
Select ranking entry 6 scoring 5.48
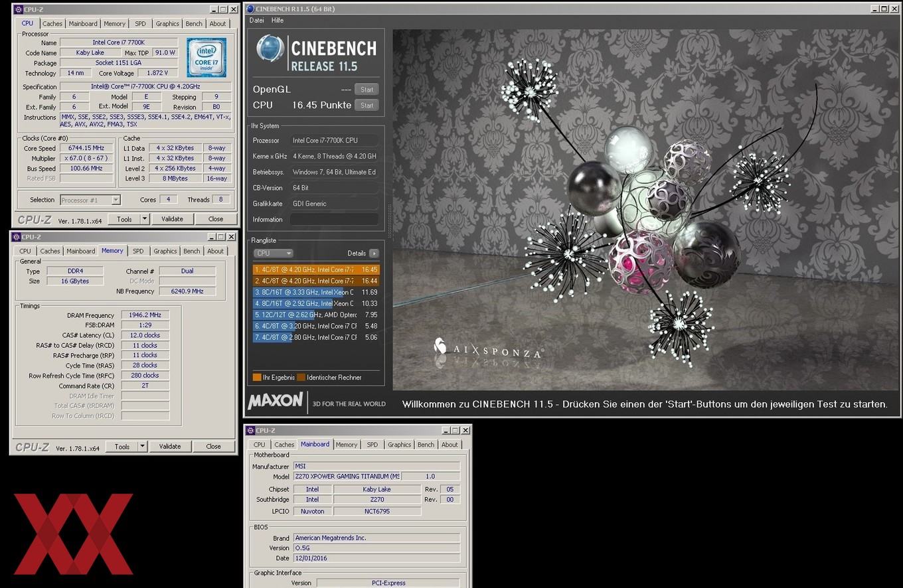click(x=315, y=327)
